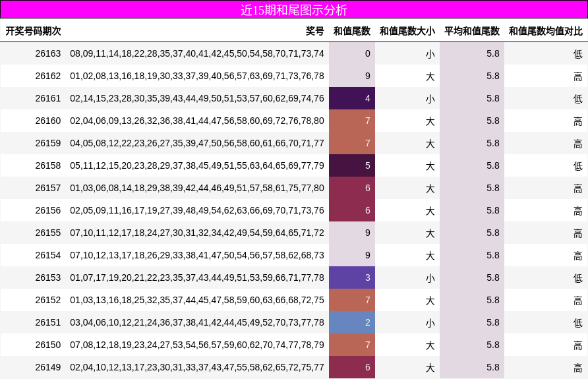This screenshot has height=379, width=588.
Task: Select period number 26158
Action: coord(48,165)
